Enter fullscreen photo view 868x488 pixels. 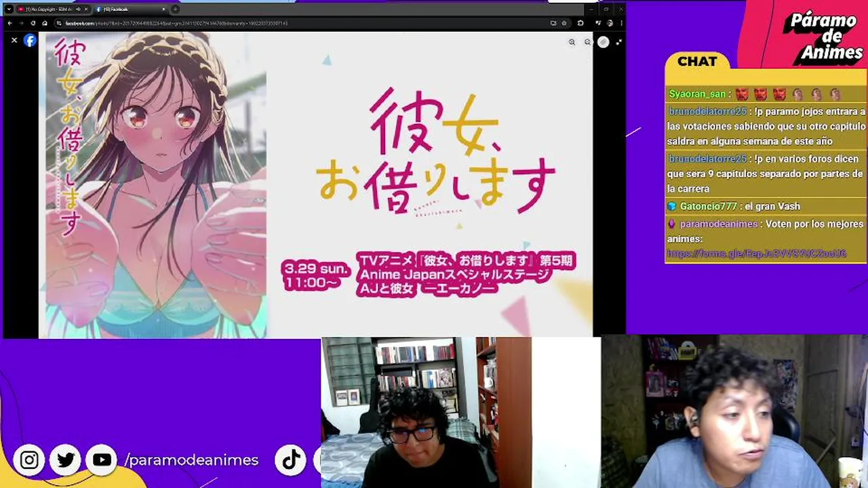tap(618, 42)
